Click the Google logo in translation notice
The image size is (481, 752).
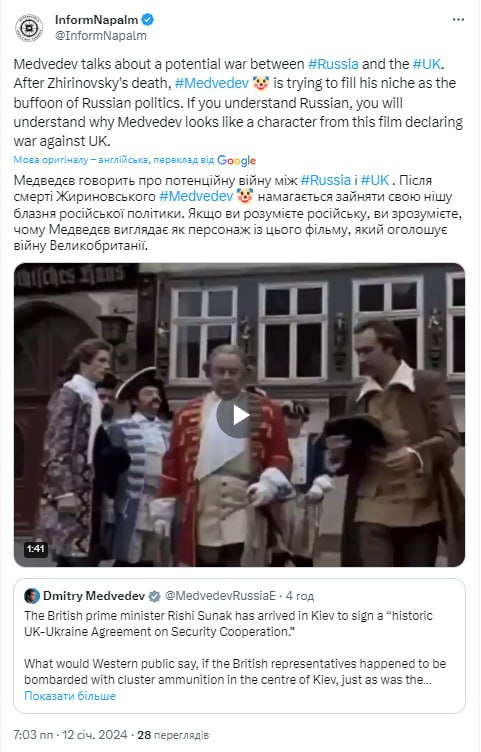point(236,160)
